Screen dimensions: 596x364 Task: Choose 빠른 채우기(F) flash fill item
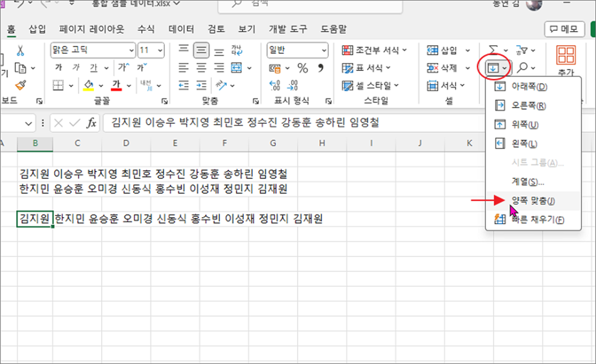coord(533,220)
